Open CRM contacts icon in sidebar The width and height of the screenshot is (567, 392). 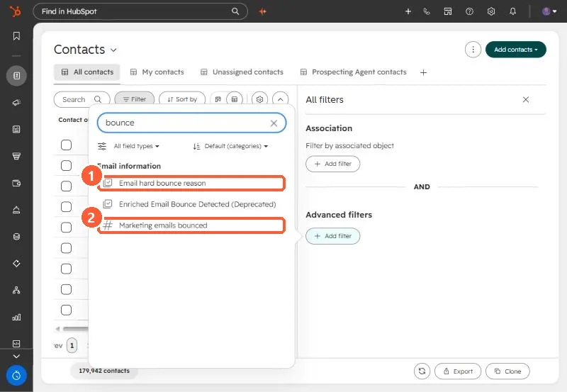pos(16,76)
